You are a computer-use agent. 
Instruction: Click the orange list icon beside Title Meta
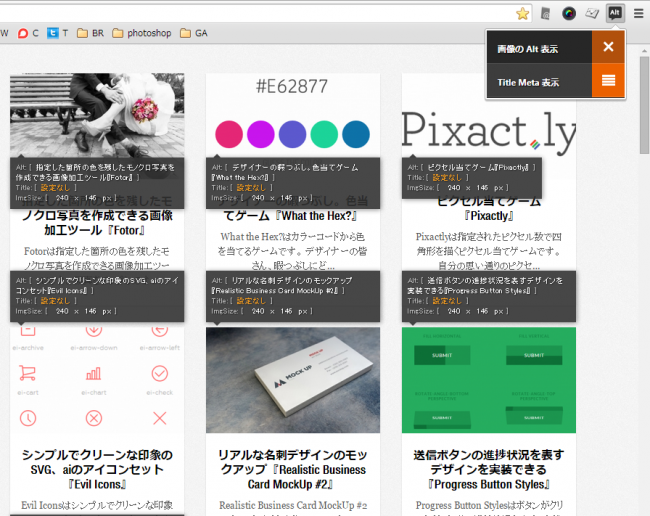(x=608, y=80)
